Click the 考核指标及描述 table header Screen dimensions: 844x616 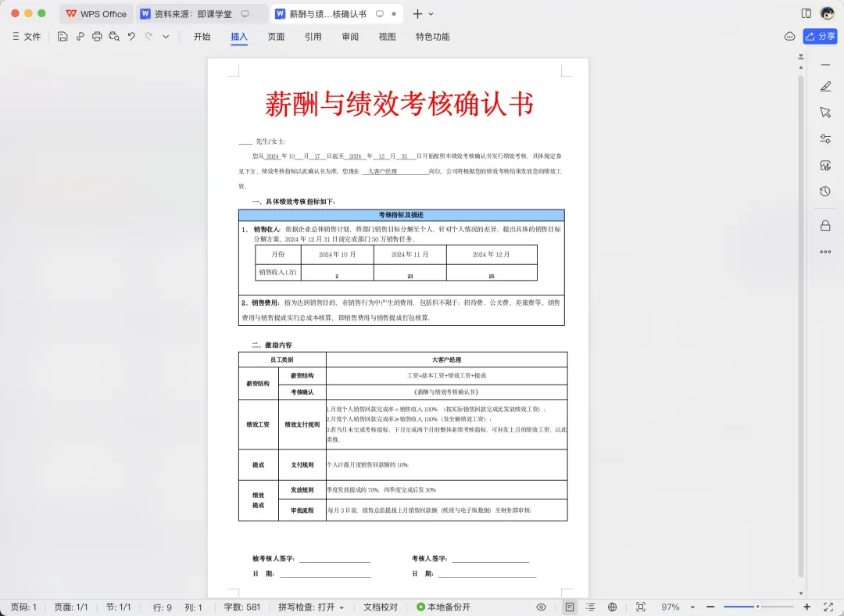click(401, 215)
